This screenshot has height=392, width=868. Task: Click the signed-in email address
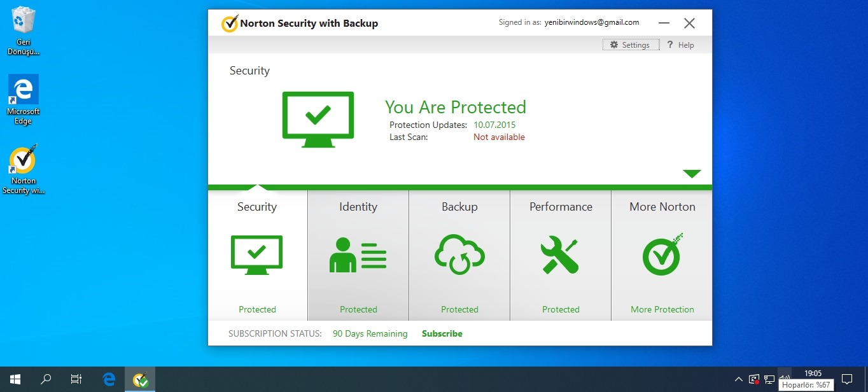point(592,22)
